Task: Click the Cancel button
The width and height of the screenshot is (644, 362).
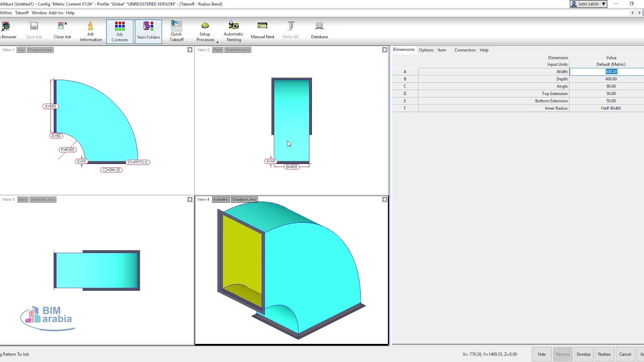Action: point(625,354)
